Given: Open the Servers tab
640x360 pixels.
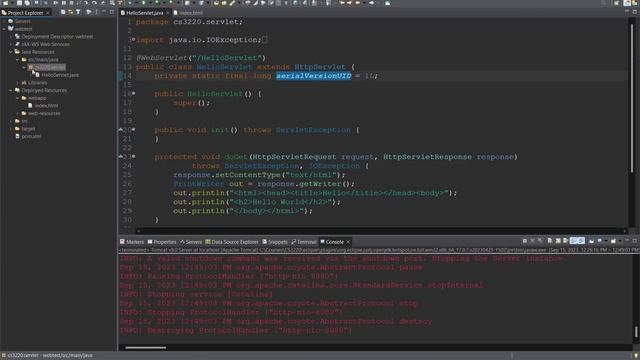Looking at the screenshot, I should [191, 242].
